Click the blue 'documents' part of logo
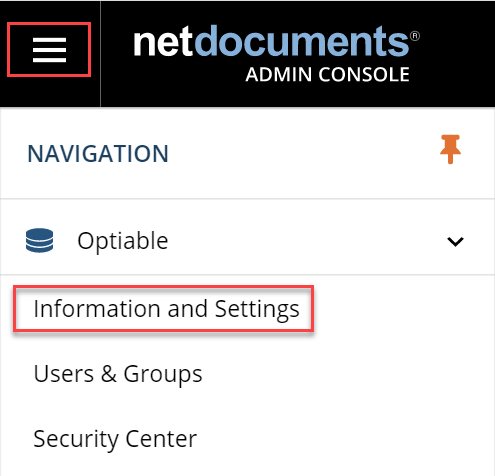The width and height of the screenshot is (495, 476). [302, 41]
